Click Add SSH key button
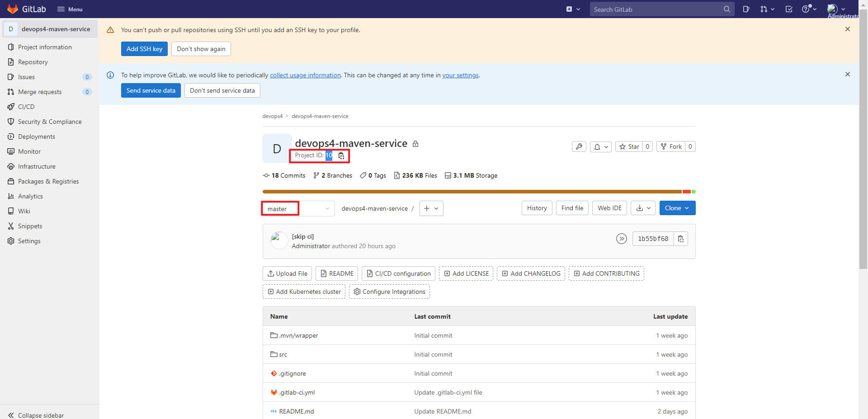The height and width of the screenshot is (419, 868). [144, 49]
